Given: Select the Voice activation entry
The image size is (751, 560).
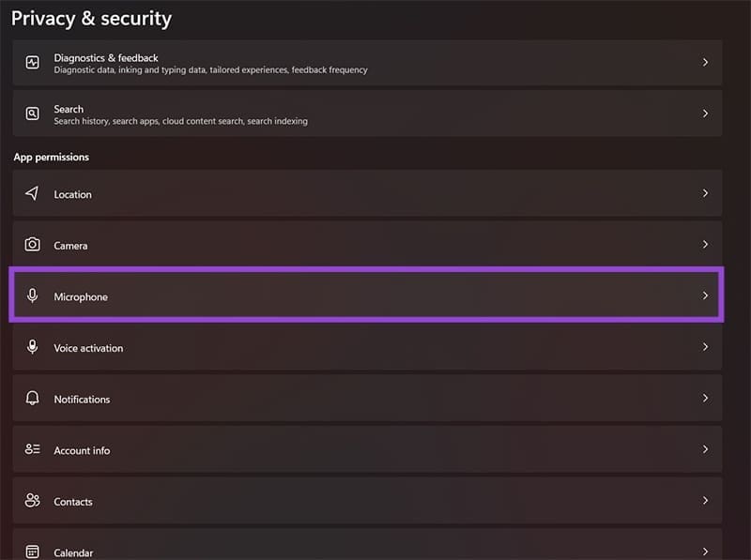Looking at the screenshot, I should coord(88,348).
